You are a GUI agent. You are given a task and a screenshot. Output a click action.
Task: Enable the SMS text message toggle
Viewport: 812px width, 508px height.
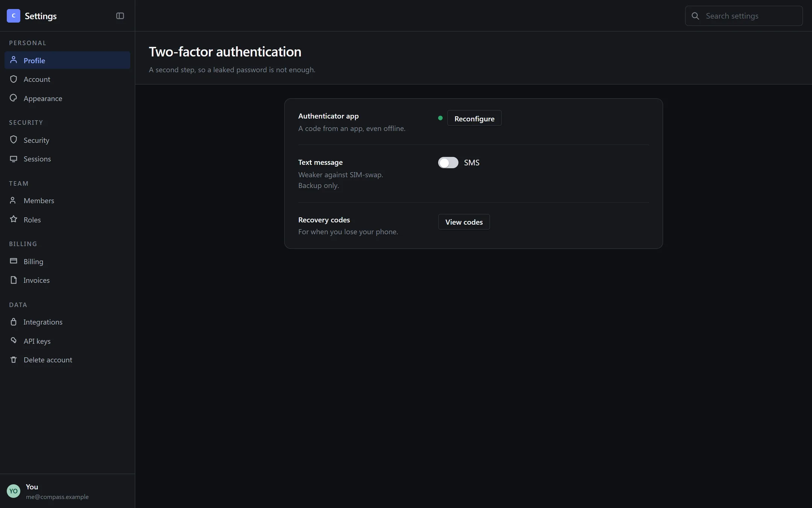[x=448, y=163]
